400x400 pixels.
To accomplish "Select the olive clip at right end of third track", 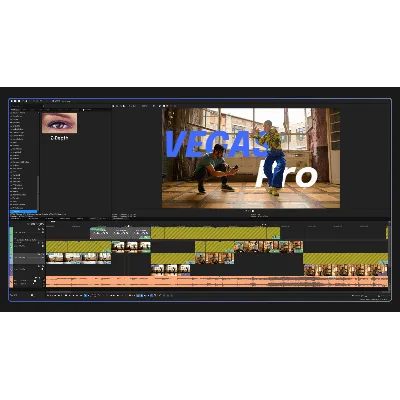I will [x=345, y=259].
